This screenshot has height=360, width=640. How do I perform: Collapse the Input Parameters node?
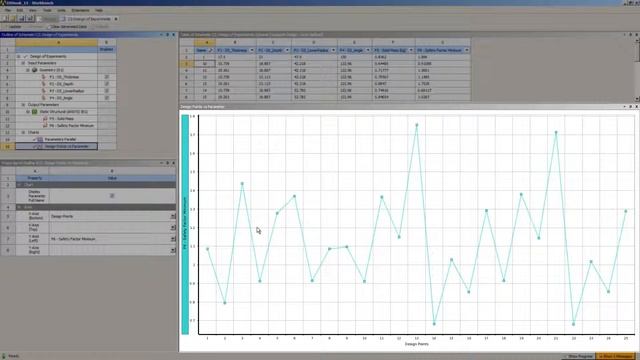23,63
